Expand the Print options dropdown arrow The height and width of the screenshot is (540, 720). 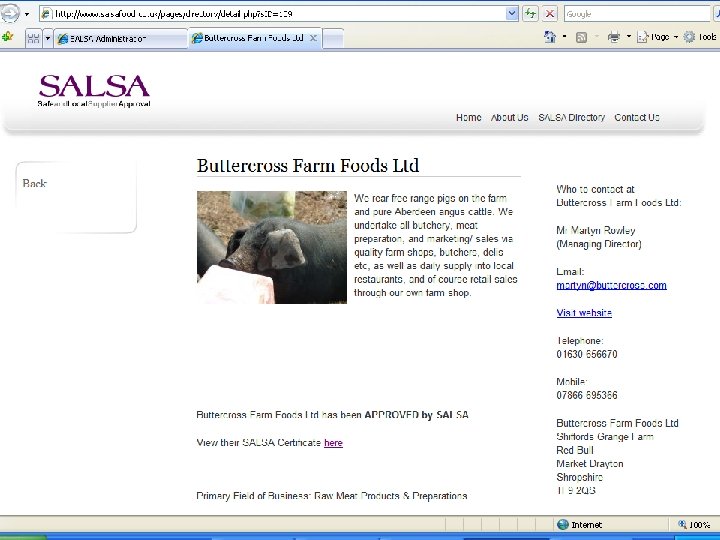(629, 37)
